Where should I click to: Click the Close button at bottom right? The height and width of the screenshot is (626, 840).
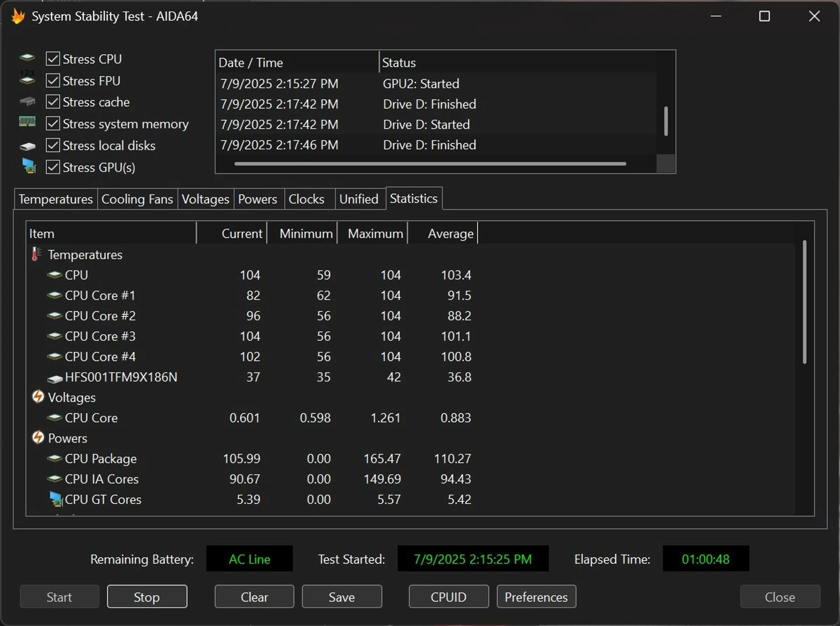[780, 597]
